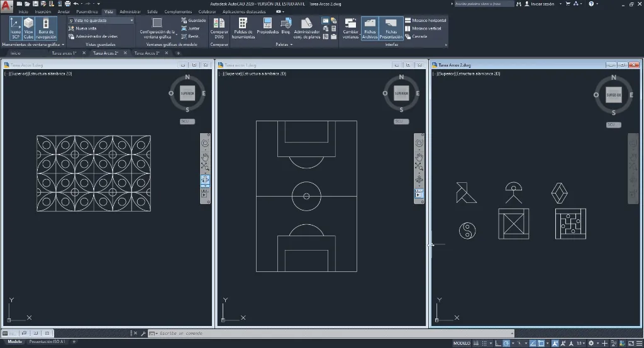Image resolution: width=644 pixels, height=348 pixels.
Task: Open the Complementos ribbon tab
Action: (x=178, y=11)
